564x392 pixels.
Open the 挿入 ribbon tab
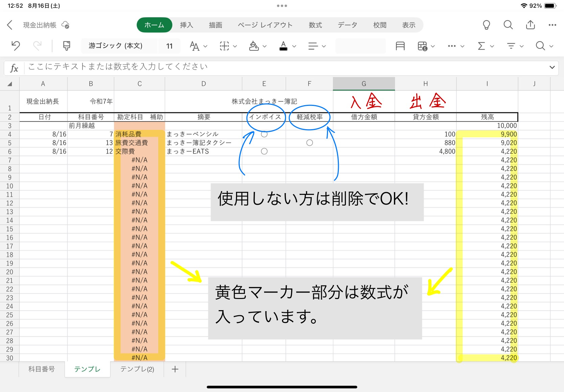[x=186, y=25]
